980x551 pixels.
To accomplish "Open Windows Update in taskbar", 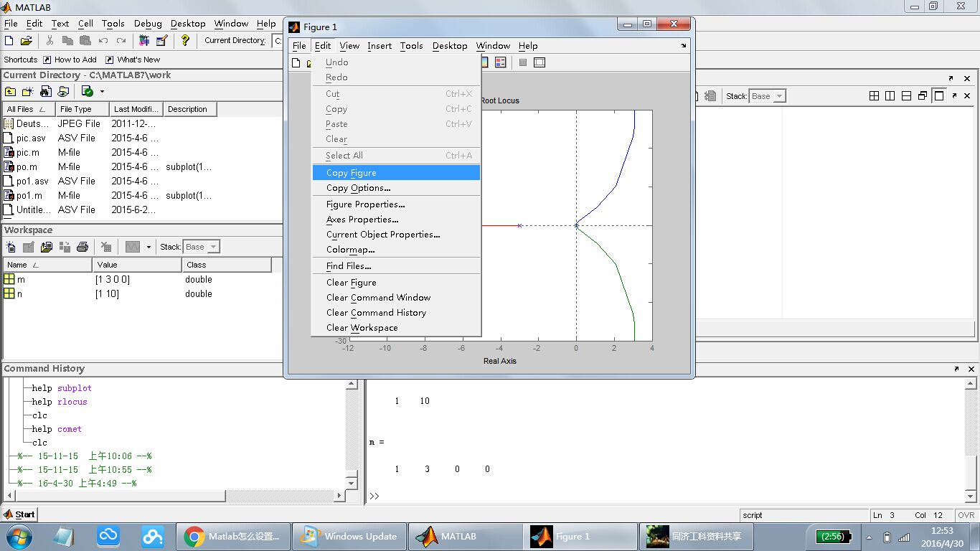I will [x=349, y=537].
